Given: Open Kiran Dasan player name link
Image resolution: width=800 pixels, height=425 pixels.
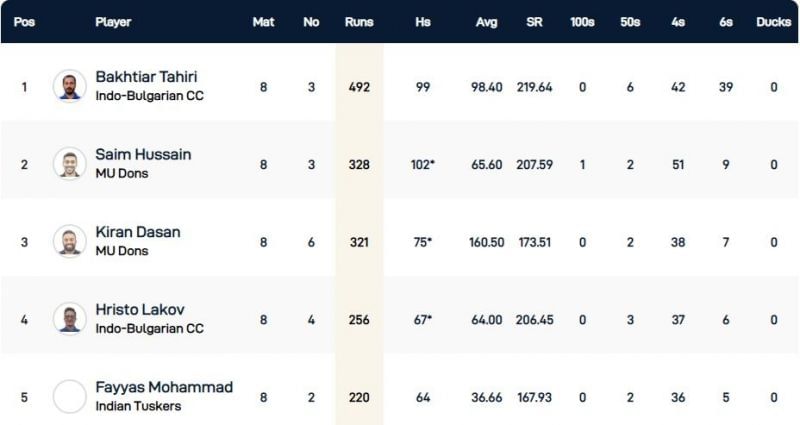Looking at the screenshot, I should tap(137, 232).
